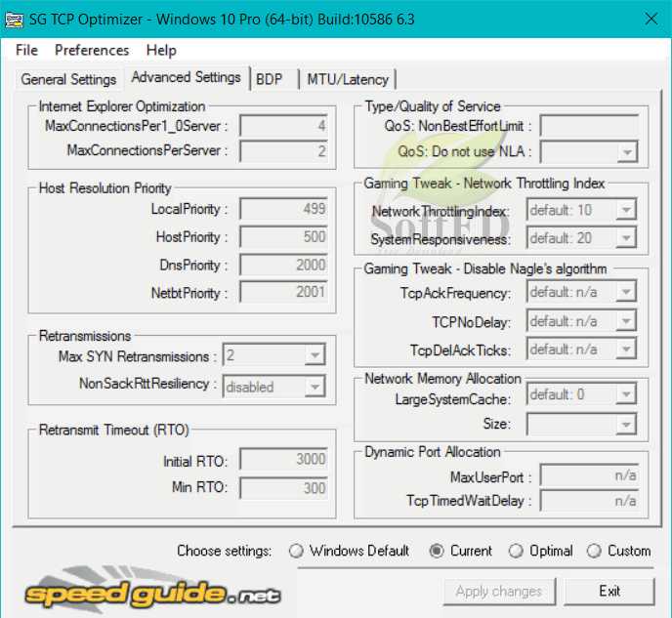Open the QoS Do not use NLA dropdown
Viewport: 672px width, 618px height.
(x=627, y=152)
